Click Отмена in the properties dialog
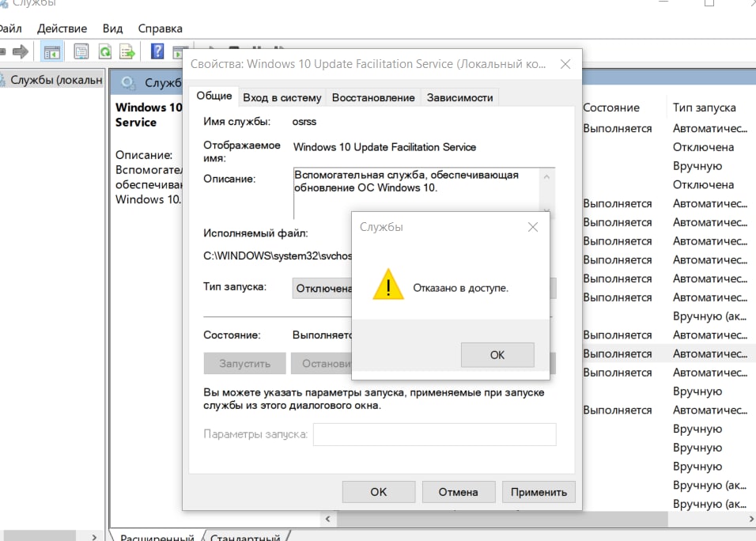The width and height of the screenshot is (756, 541). point(458,492)
